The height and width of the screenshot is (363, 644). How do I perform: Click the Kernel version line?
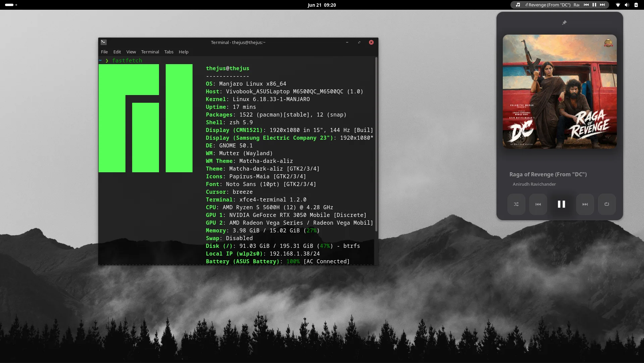click(258, 99)
